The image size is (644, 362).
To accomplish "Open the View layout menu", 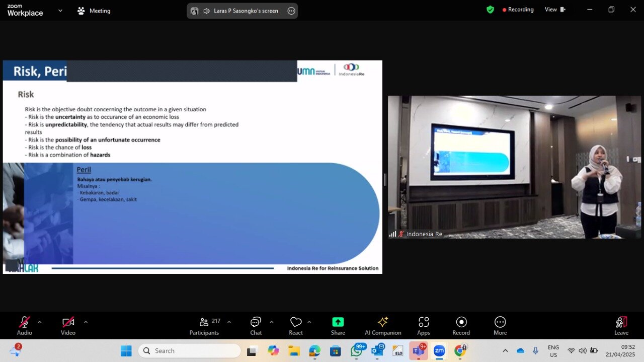I will tap(555, 10).
